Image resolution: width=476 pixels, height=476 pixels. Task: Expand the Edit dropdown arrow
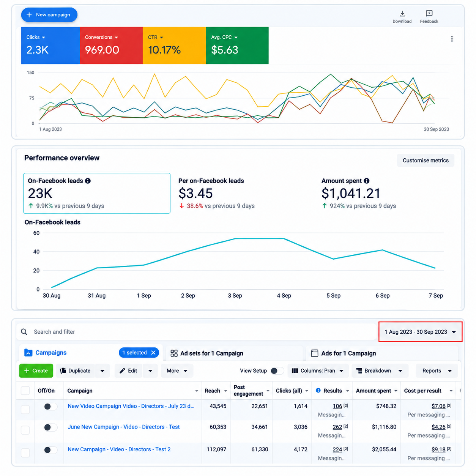pyautogui.click(x=150, y=370)
